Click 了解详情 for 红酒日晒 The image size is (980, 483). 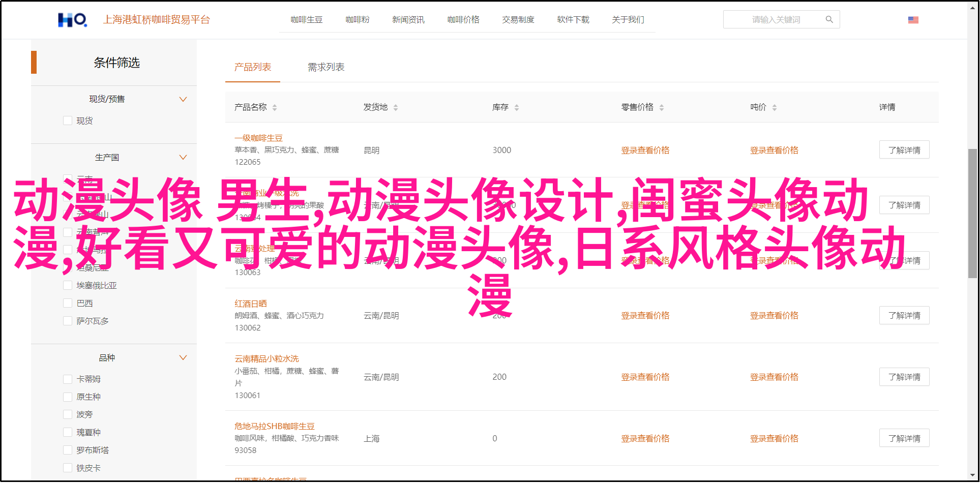[904, 315]
